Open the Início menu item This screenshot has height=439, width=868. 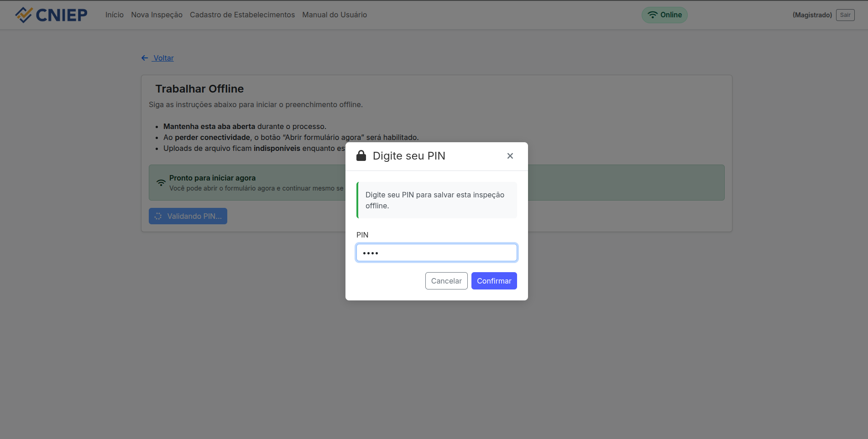tap(114, 15)
